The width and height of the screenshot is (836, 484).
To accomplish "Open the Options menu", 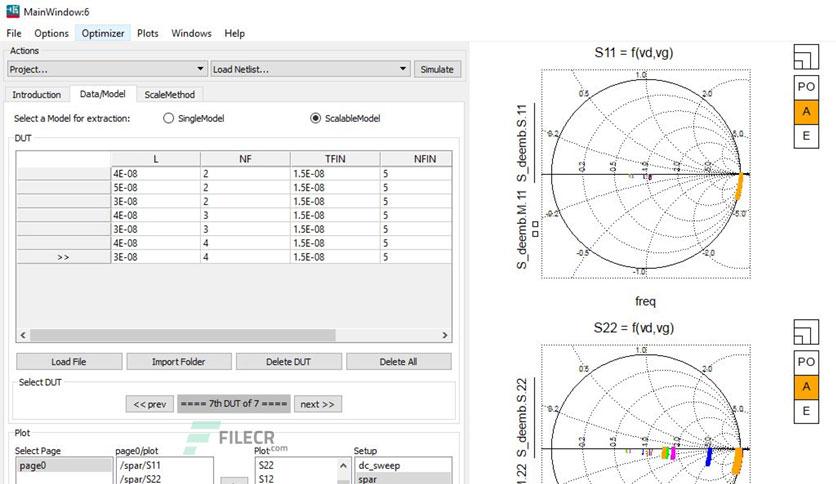I will [51, 33].
